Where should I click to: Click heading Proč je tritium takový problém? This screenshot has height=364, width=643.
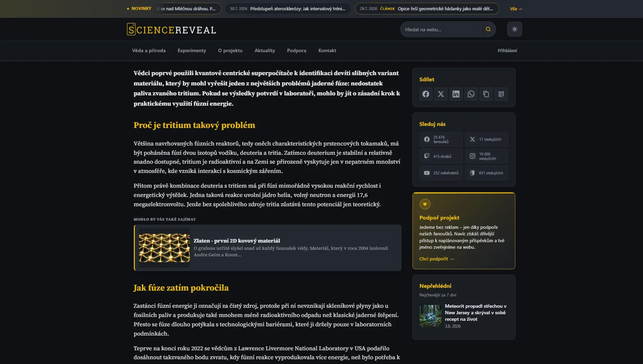click(x=194, y=125)
